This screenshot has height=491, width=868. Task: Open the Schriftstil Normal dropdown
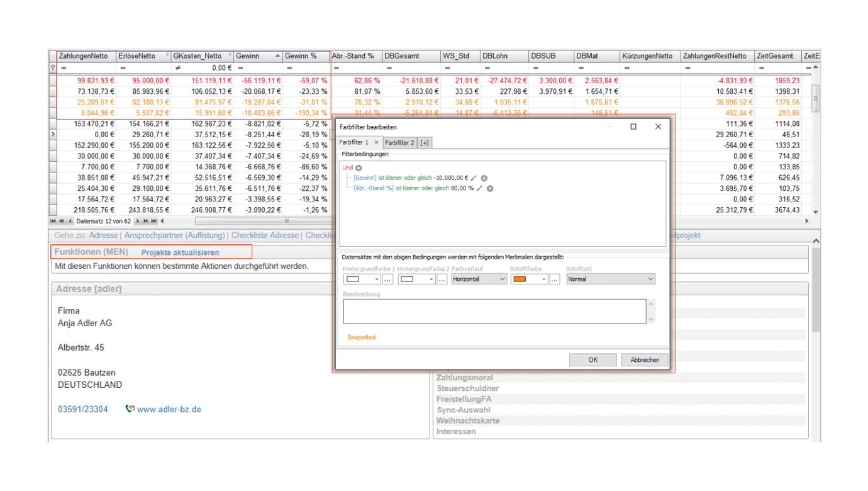coord(650,279)
